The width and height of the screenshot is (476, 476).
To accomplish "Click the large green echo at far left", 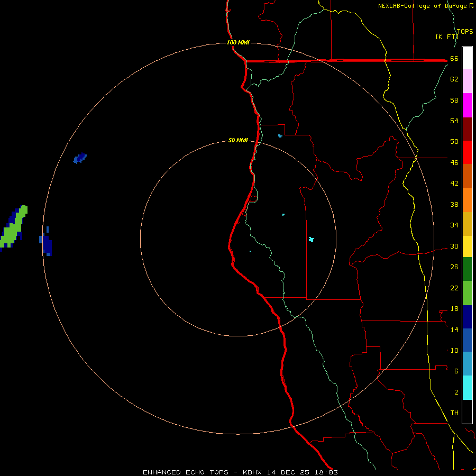I will coord(13,229).
